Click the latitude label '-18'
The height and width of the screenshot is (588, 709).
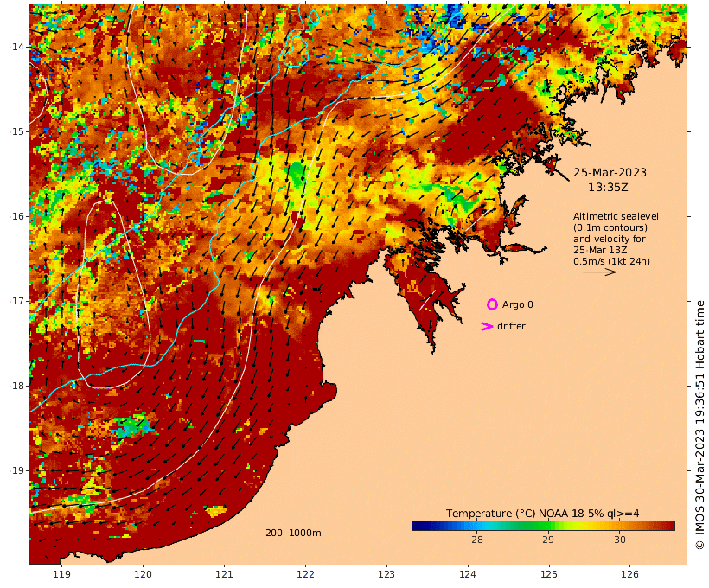pos(17,386)
